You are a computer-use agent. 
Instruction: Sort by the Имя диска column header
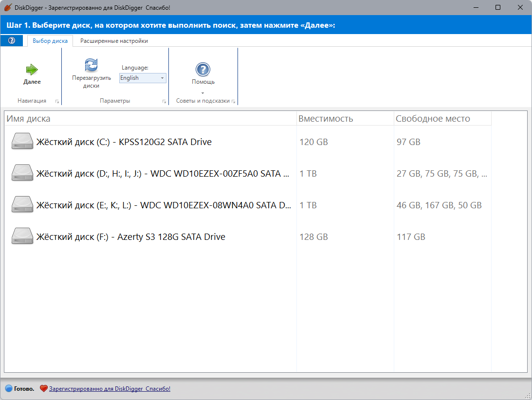(x=150, y=118)
